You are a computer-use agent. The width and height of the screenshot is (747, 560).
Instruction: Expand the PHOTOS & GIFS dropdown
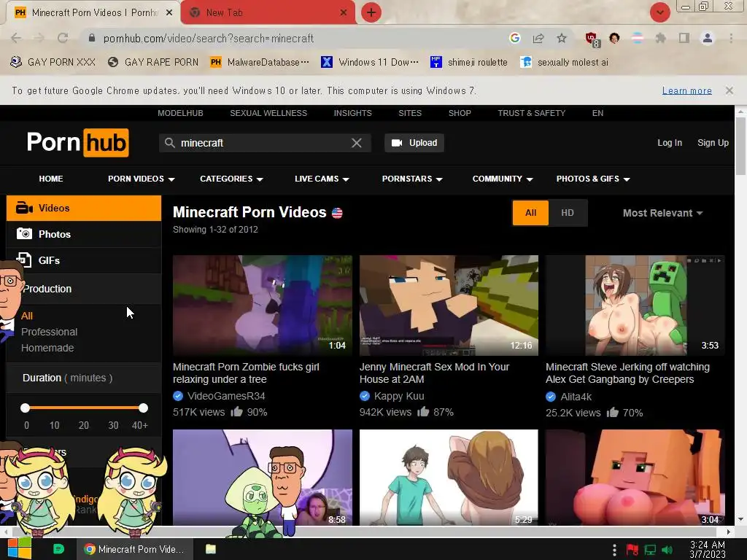(593, 179)
